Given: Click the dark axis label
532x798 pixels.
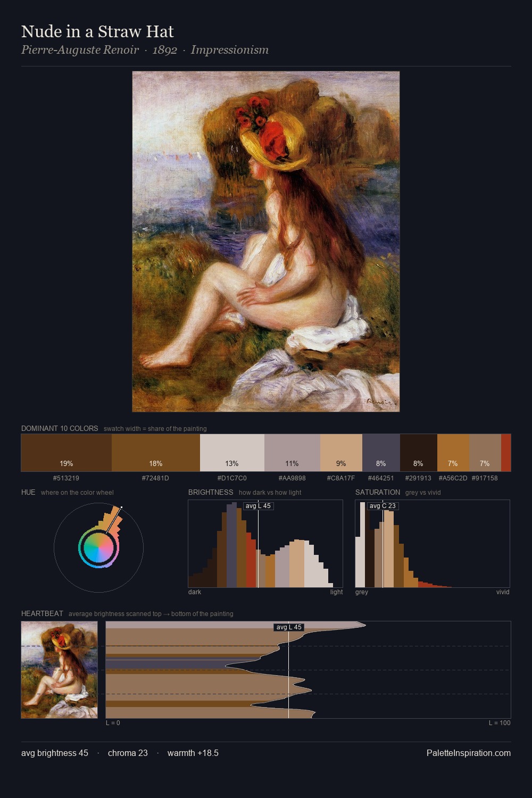Looking at the screenshot, I should click(195, 592).
